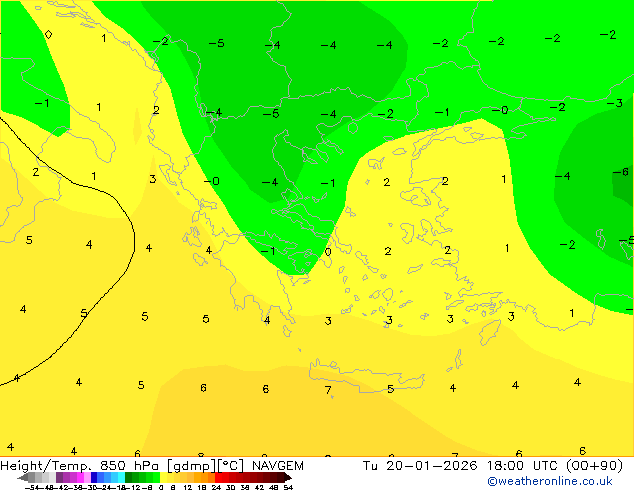Pick the bright magenta swatch in the legend
This screenshot has width=634, height=490.
[x=80, y=477]
